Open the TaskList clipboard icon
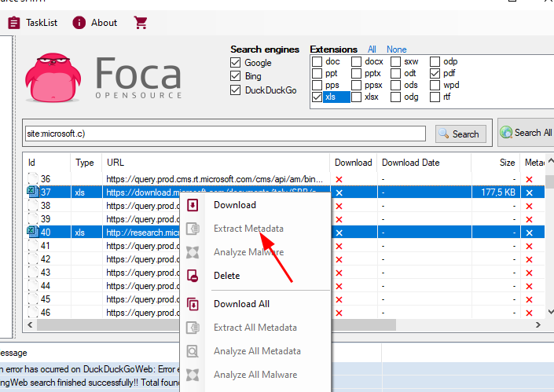 [x=14, y=23]
